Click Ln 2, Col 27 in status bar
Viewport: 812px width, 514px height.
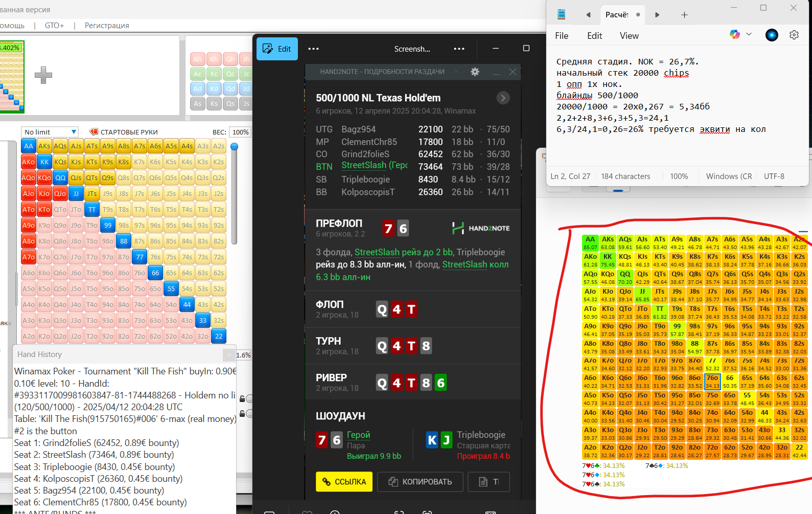click(570, 176)
